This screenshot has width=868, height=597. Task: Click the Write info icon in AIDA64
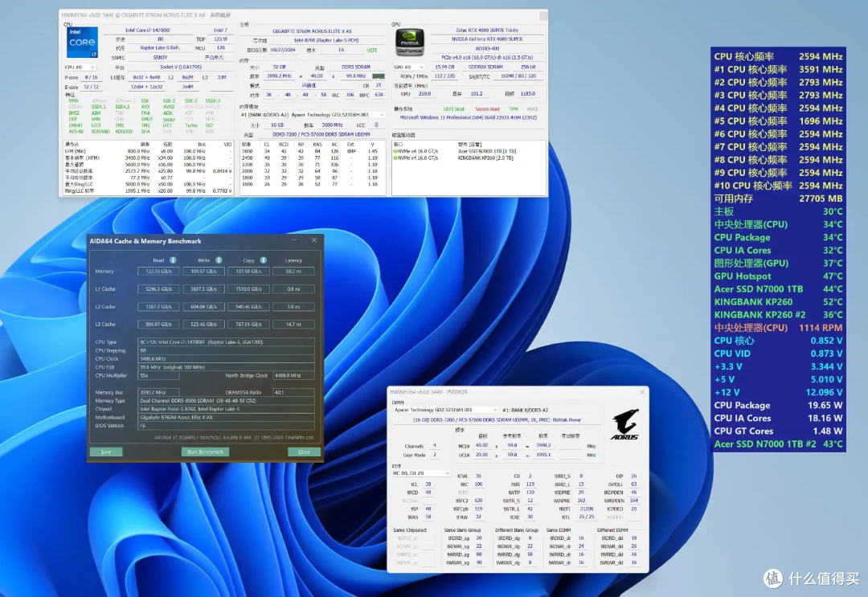pyautogui.click(x=219, y=260)
